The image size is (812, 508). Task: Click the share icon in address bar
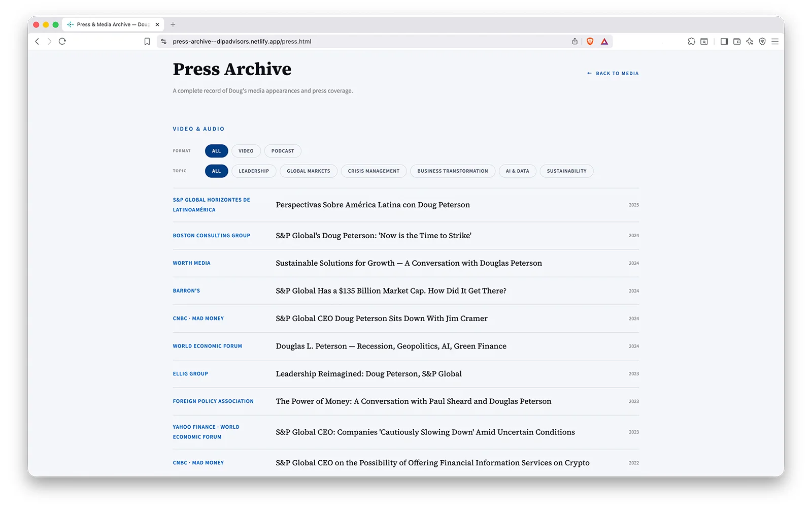(575, 42)
